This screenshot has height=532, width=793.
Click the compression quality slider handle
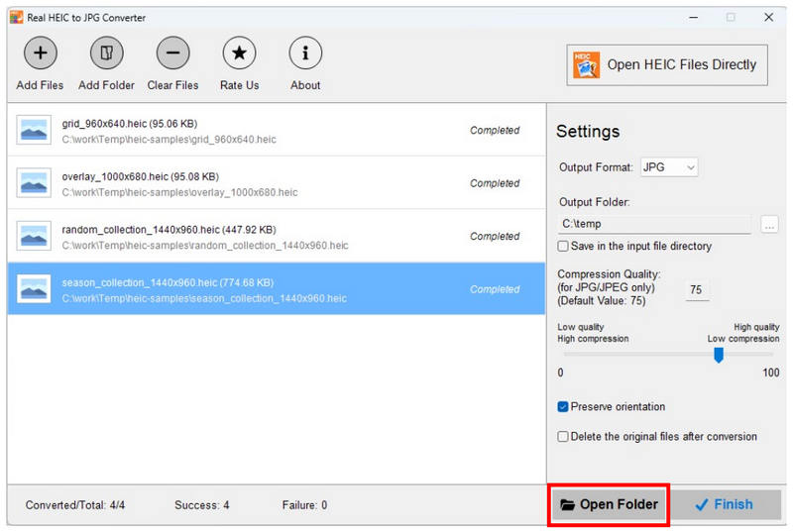[718, 356]
